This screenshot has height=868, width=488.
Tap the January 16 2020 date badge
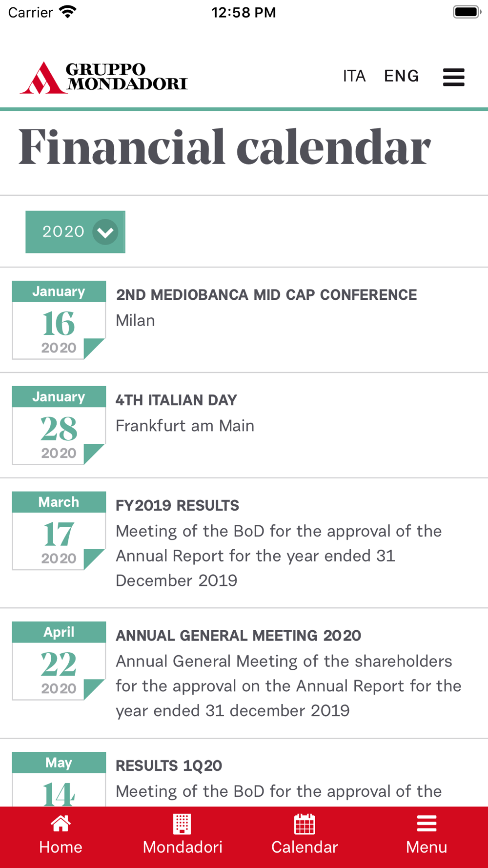click(59, 320)
